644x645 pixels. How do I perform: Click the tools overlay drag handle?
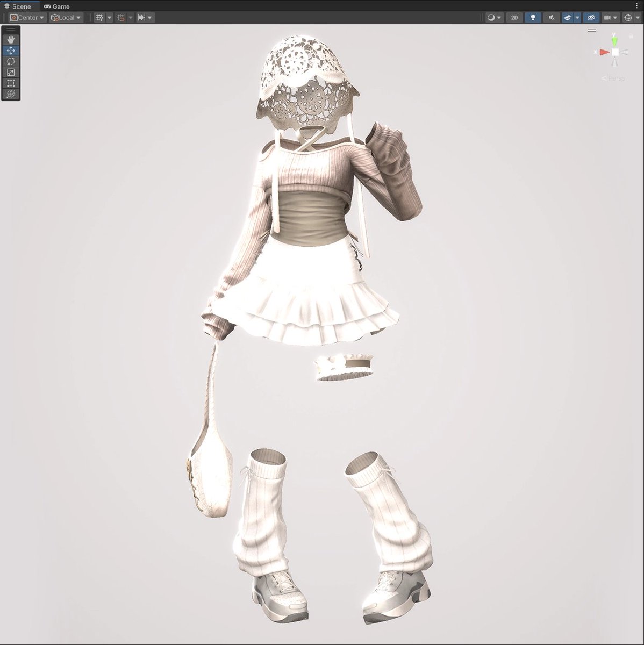(x=11, y=30)
